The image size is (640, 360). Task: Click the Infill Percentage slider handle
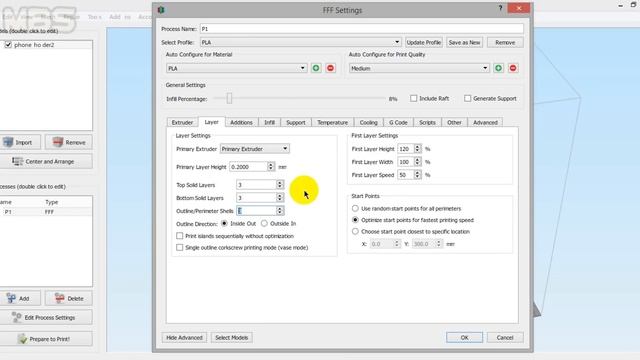pyautogui.click(x=229, y=98)
